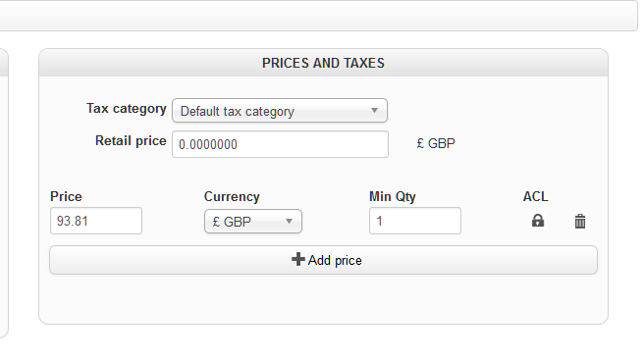Open ACL permissions via the padlock icon

pyautogui.click(x=538, y=221)
